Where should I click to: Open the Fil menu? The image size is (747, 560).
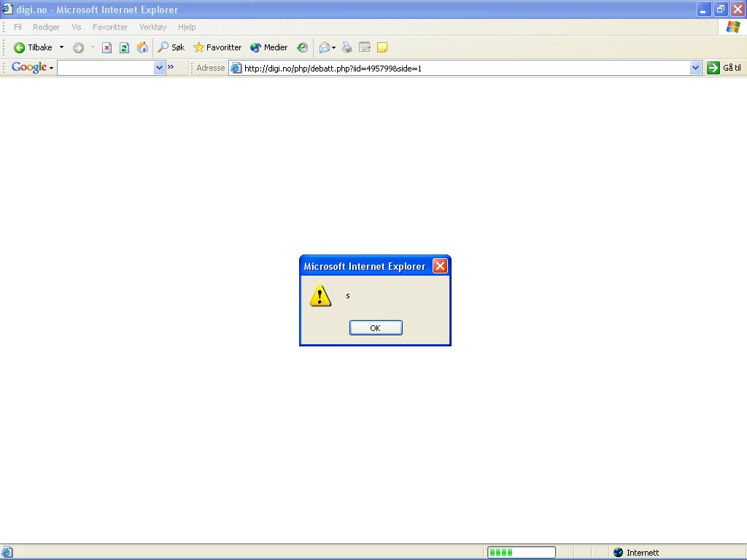tap(18, 27)
